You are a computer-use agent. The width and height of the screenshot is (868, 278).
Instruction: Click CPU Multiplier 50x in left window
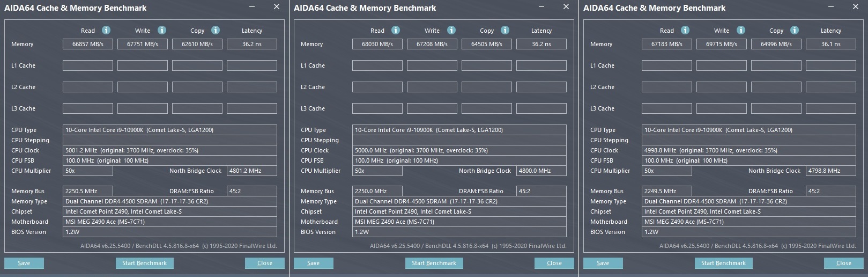(88, 171)
